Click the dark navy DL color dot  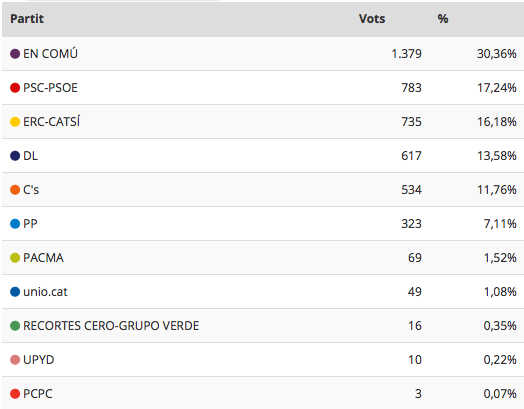point(15,156)
